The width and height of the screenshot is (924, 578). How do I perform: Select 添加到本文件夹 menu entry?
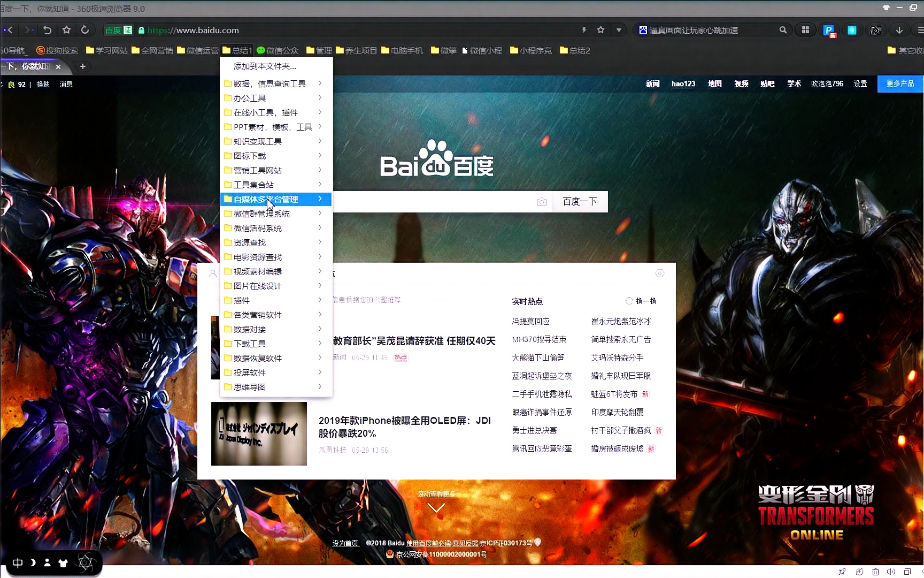point(265,66)
